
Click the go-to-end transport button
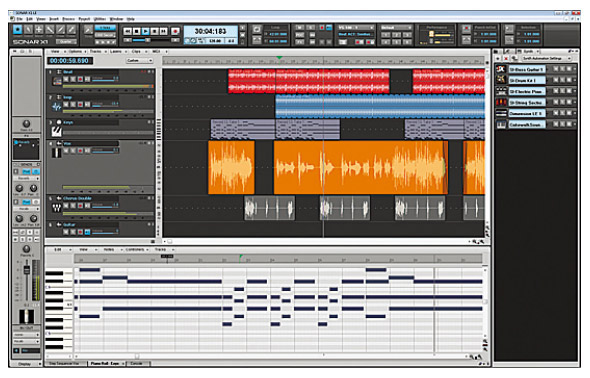pos(164,31)
